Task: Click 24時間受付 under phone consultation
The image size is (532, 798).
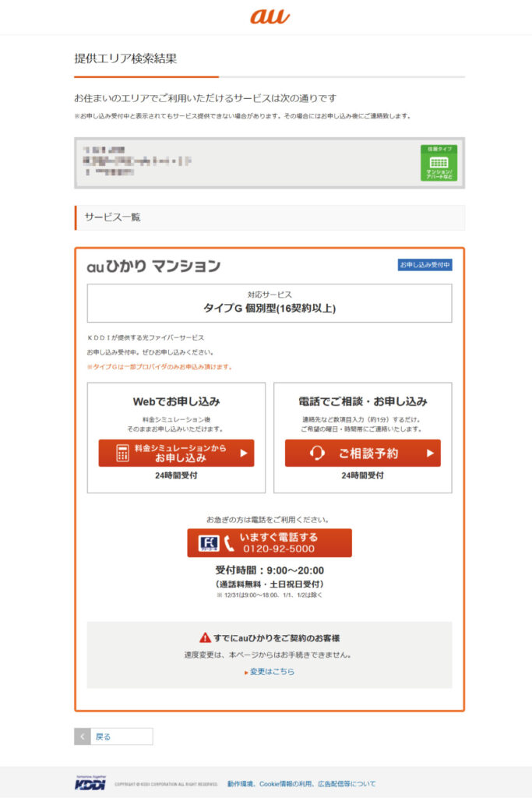Action: 363,475
